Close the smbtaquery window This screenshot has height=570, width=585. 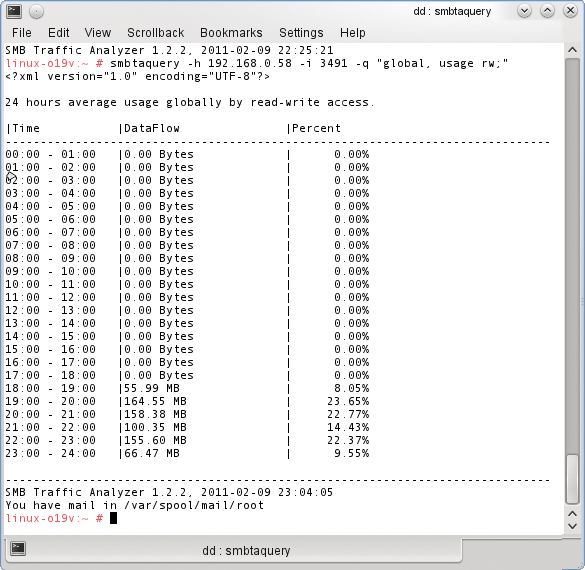click(x=570, y=11)
